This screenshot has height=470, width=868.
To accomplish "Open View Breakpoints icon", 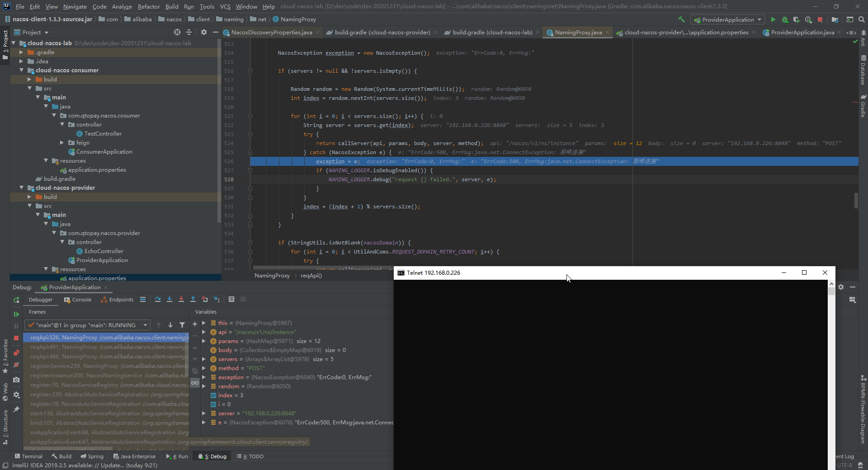I will [x=16, y=352].
